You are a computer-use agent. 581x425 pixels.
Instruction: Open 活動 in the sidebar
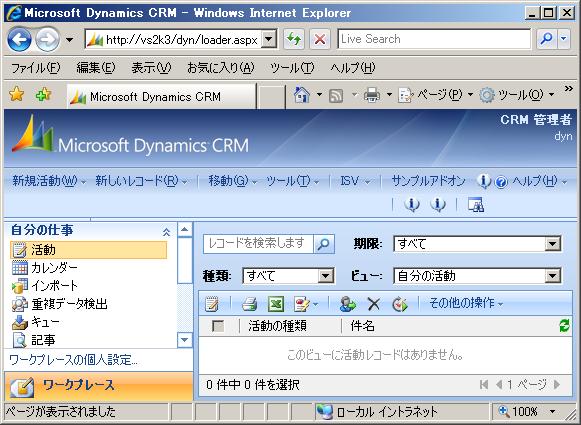89,250
